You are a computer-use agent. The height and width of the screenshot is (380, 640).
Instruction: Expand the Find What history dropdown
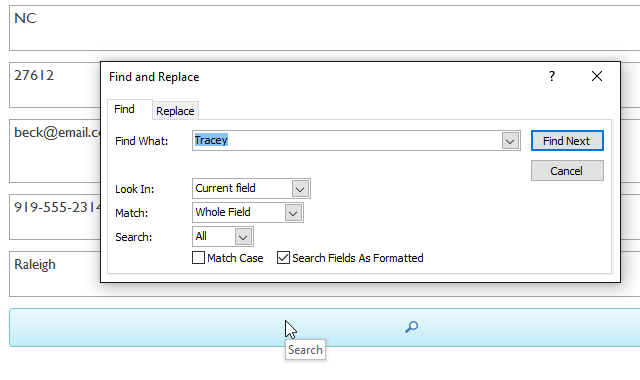click(x=510, y=141)
